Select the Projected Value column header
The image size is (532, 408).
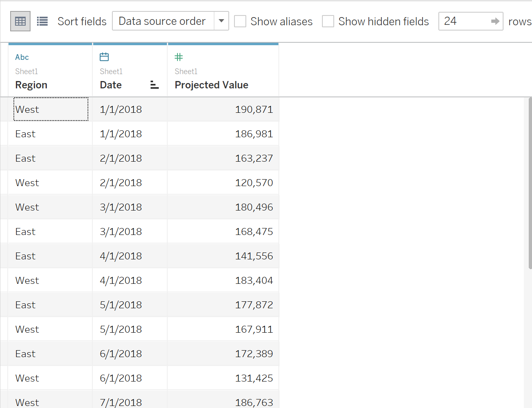223,70
